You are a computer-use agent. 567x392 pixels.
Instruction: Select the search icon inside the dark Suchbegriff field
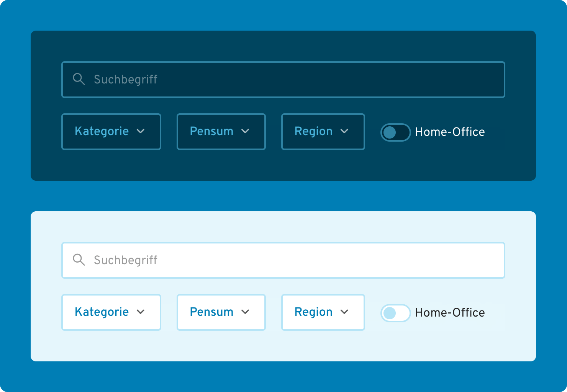coord(79,79)
